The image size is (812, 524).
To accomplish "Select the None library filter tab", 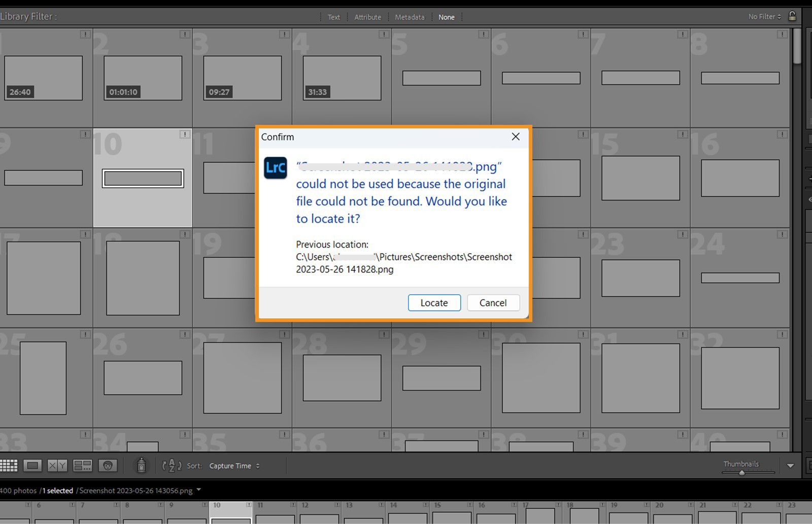I will point(447,17).
